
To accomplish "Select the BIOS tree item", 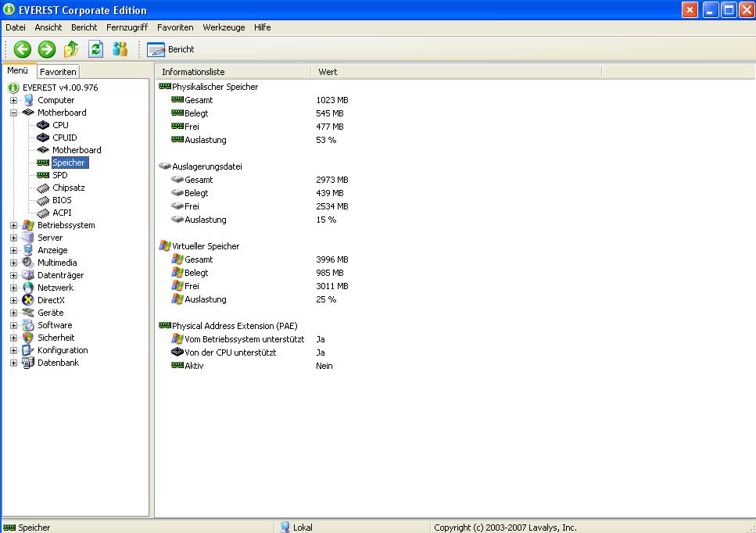I will [62, 201].
